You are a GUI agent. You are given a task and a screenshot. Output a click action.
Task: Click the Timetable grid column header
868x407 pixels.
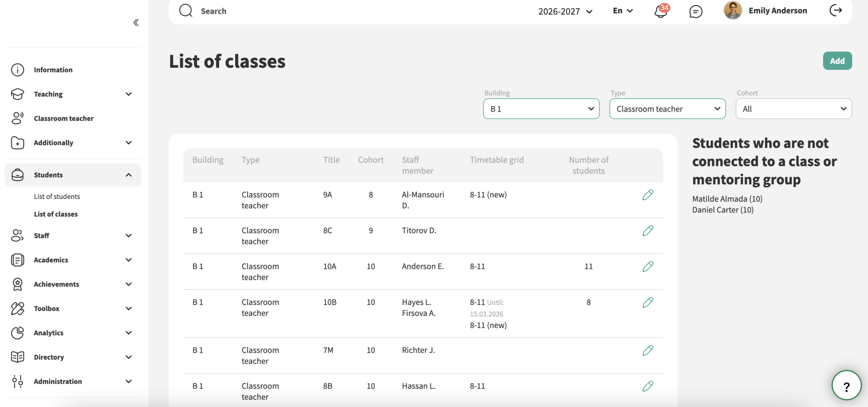[x=496, y=160]
